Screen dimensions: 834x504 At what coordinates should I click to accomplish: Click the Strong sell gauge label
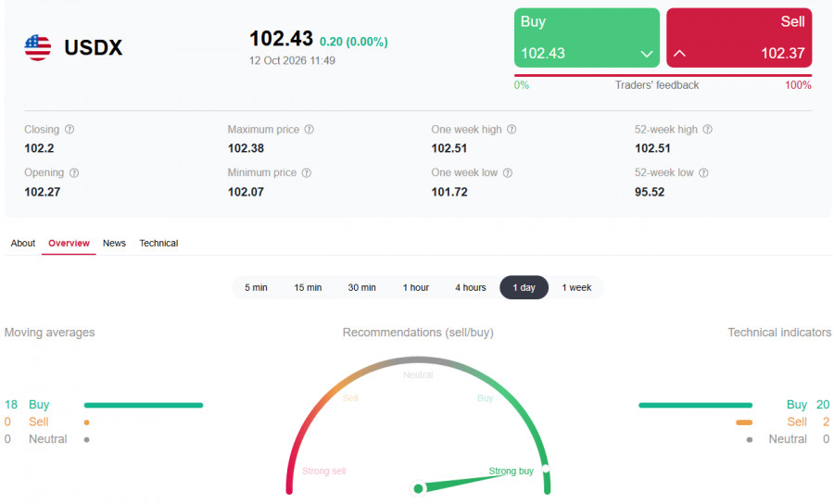coord(324,471)
